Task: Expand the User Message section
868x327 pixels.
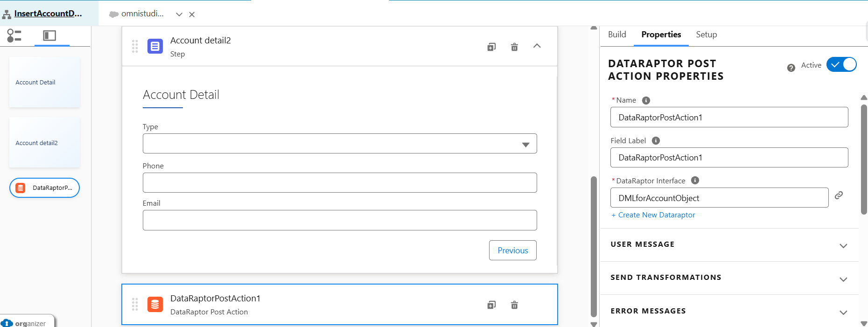Action: pos(843,245)
